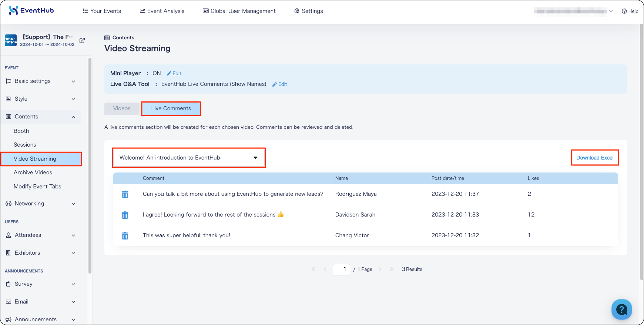Go to next page arrow
Image resolution: width=644 pixels, height=325 pixels.
(380, 269)
